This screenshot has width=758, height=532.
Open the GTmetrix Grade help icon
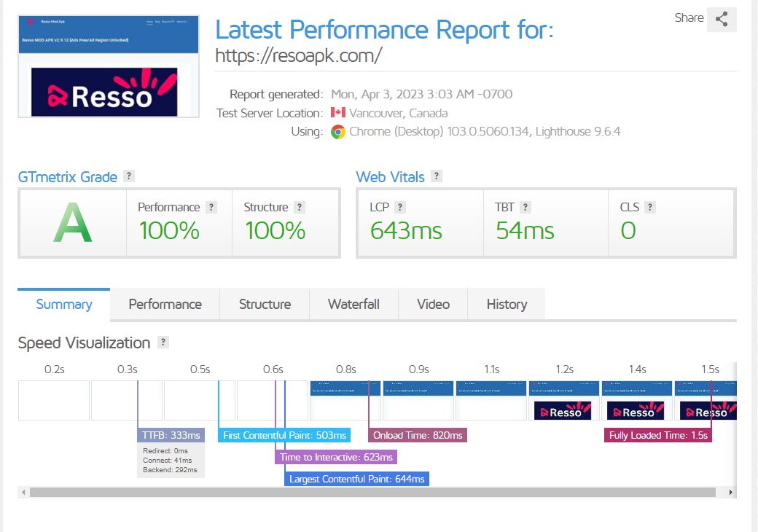(129, 176)
